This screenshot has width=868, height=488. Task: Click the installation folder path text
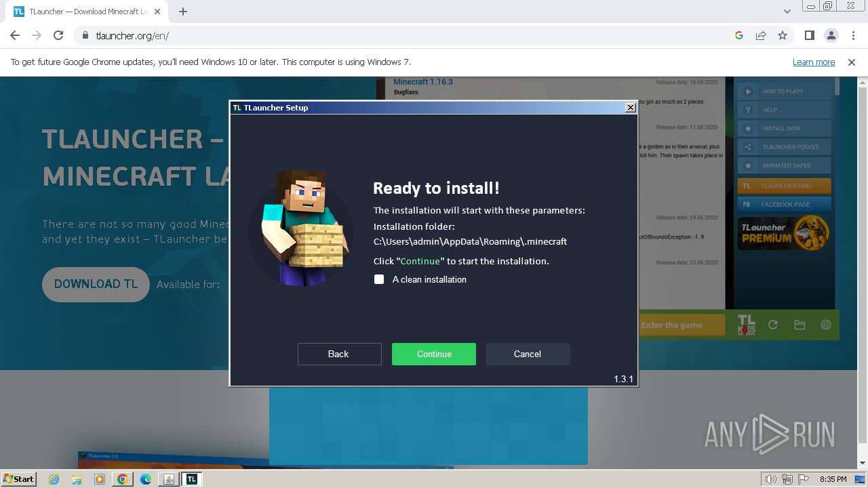pos(470,241)
